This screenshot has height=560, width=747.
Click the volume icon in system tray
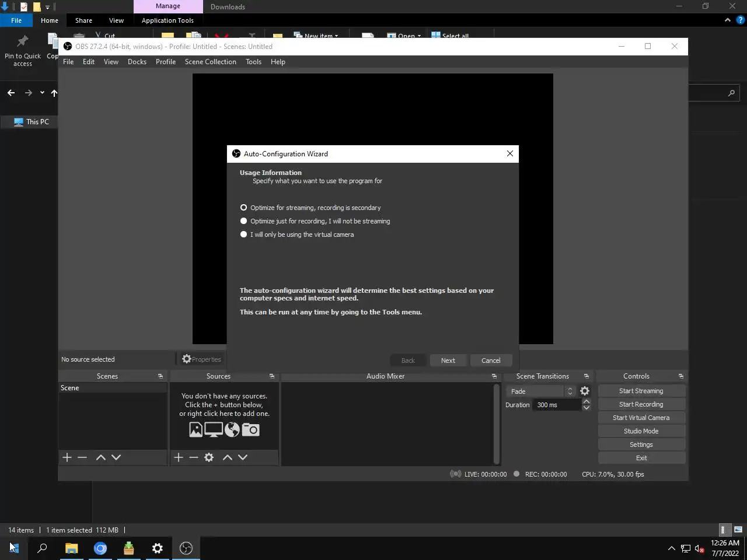point(699,548)
